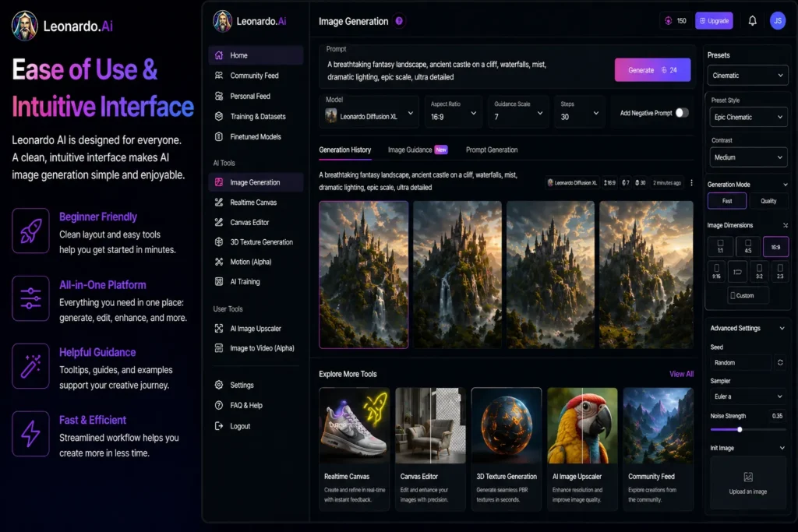Choose the 4:5 image dimension
Image resolution: width=798 pixels, height=532 pixels.
tap(747, 246)
